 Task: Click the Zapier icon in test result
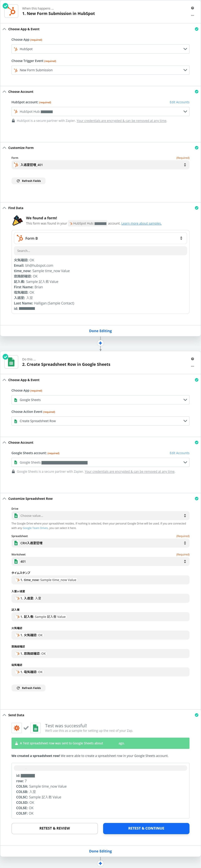click(16, 728)
